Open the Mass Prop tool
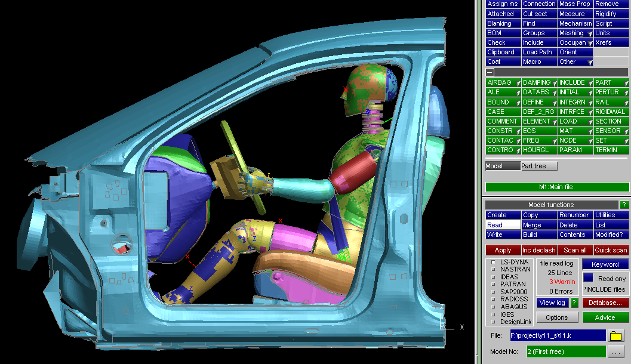 575,4
